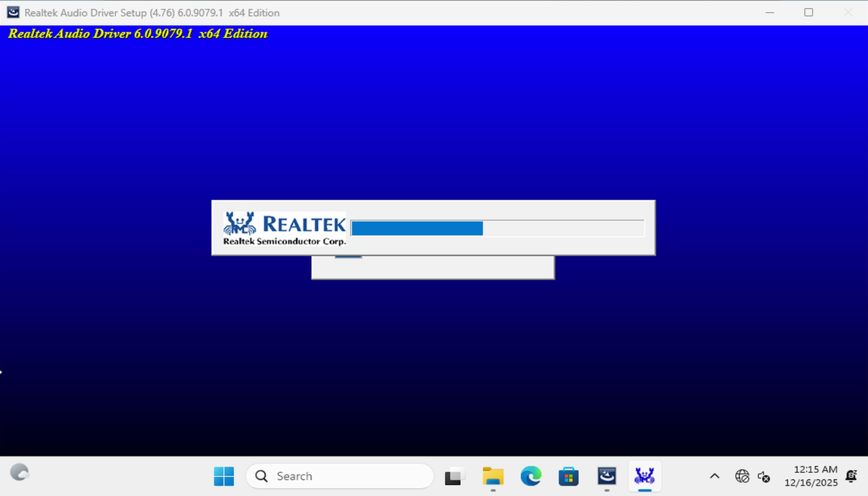Click the yellow Realtek Audio Driver heading text
This screenshot has height=496, width=868.
click(x=138, y=34)
